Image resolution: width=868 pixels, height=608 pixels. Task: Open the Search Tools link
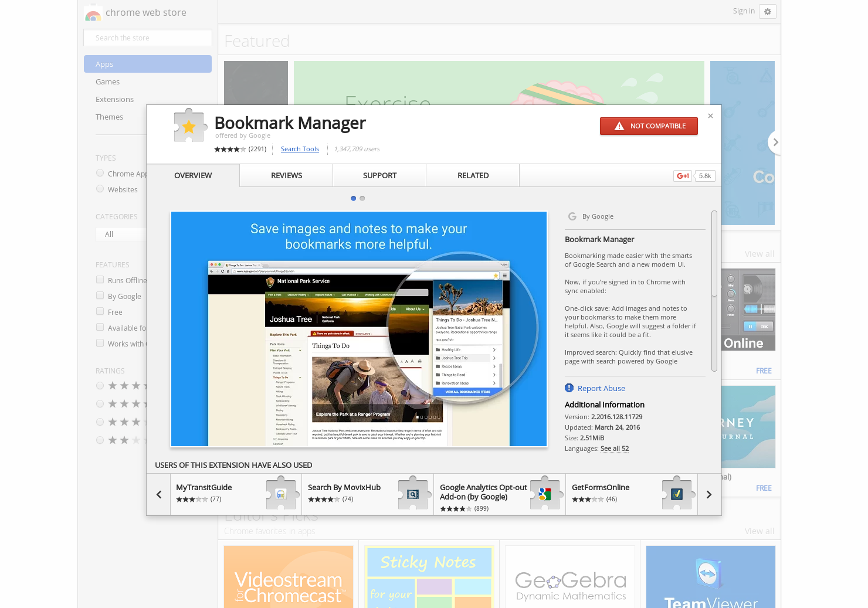point(300,149)
